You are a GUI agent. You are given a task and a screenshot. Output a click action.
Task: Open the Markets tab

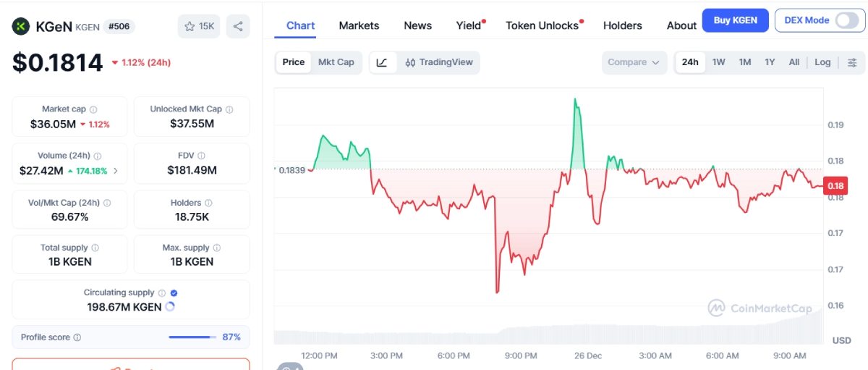pyautogui.click(x=359, y=25)
